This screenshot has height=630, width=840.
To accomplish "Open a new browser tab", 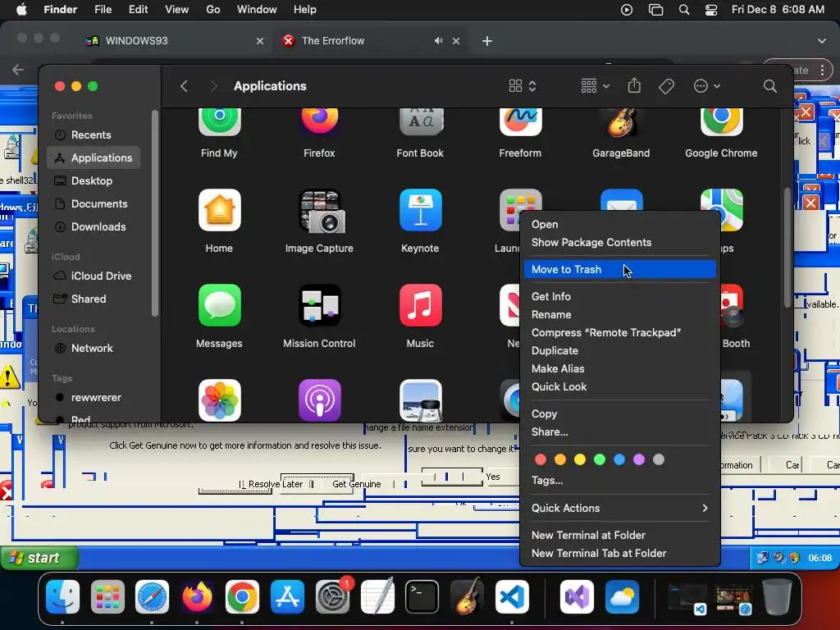I will [x=487, y=41].
